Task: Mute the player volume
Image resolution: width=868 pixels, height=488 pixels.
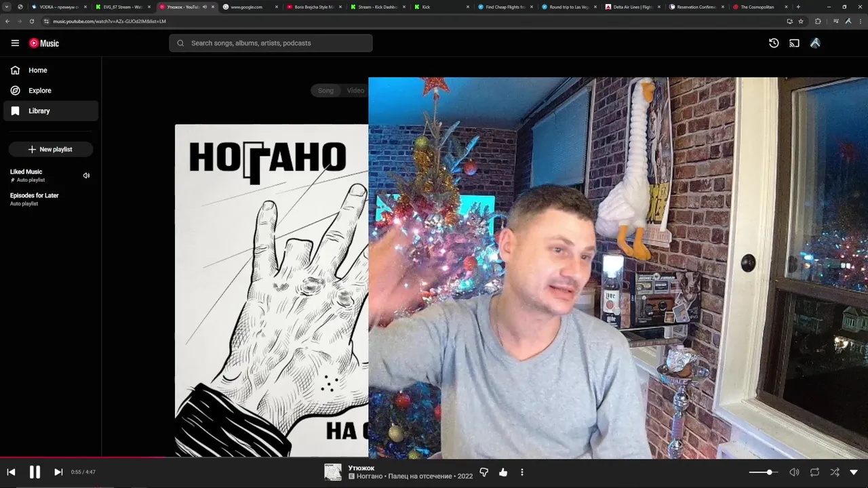Action: 794,472
